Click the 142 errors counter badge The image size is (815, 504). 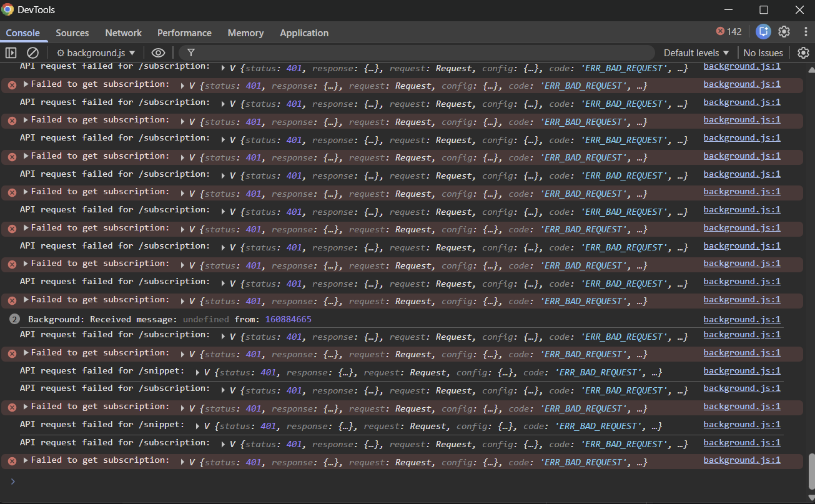coord(729,32)
